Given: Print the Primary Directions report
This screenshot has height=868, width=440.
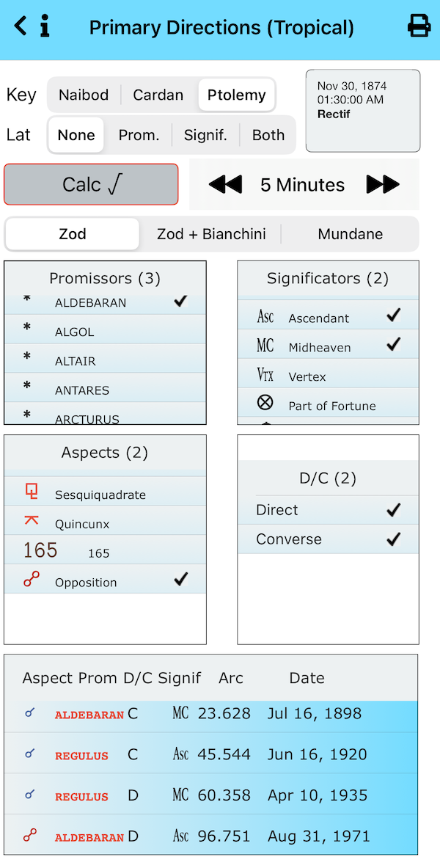Looking at the screenshot, I should coord(419,26).
